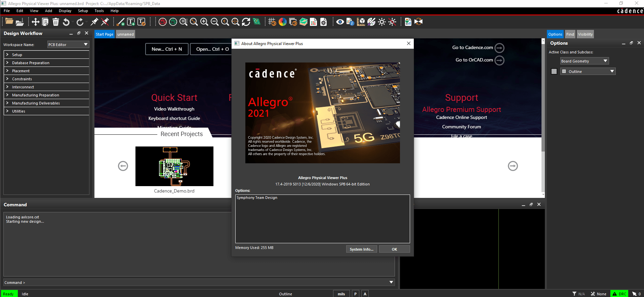Screen dimensions: 644x297
Task: Click the Outline subclass color swatch
Action: coord(554,71)
